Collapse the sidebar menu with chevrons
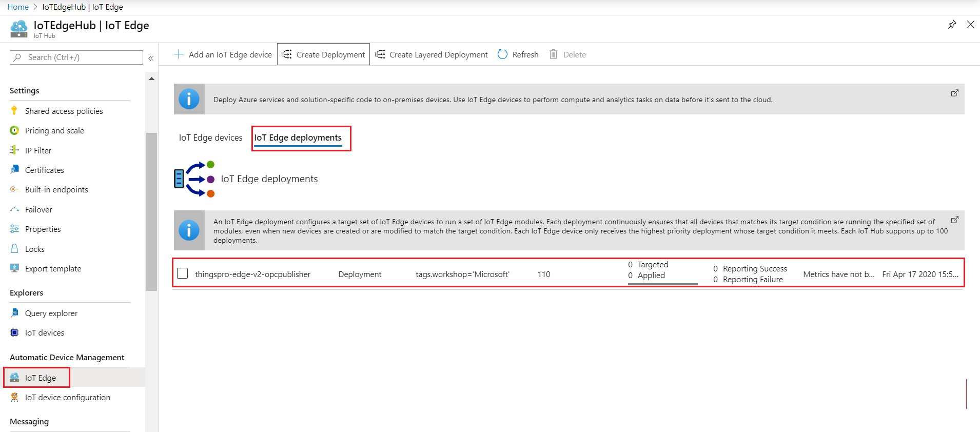Viewport: 980px width, 432px height. tap(151, 58)
